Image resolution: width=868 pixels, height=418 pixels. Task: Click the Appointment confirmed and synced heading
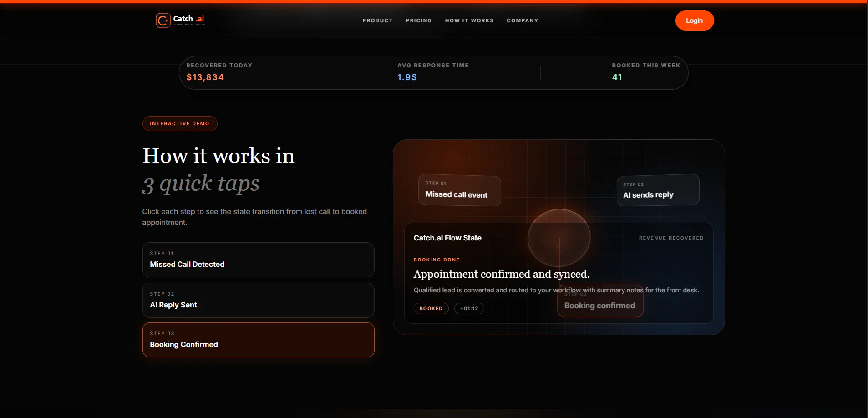[502, 274]
